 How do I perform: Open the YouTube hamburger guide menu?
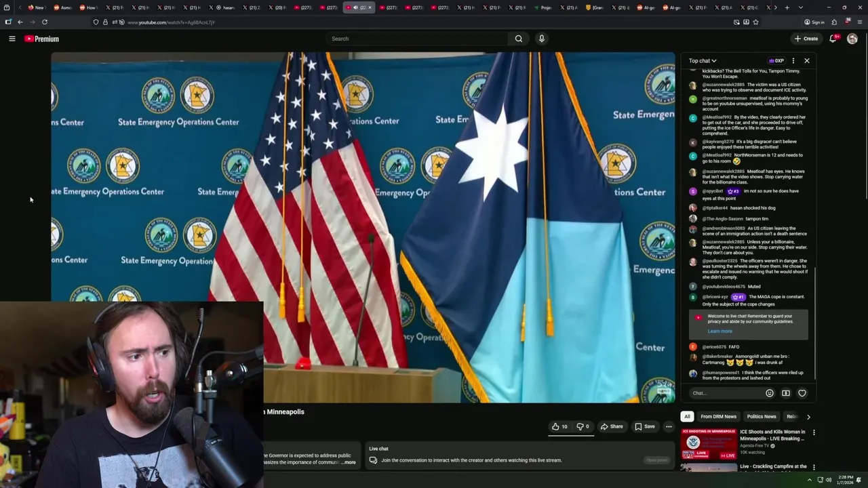(12, 39)
